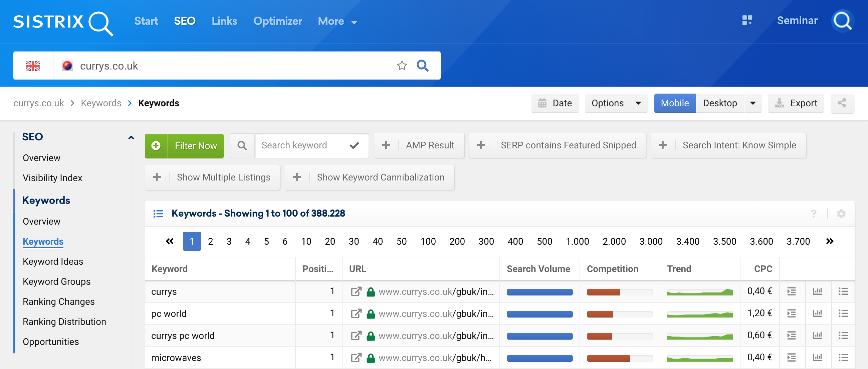
Task: Go to last page with double right arrow
Action: (830, 241)
